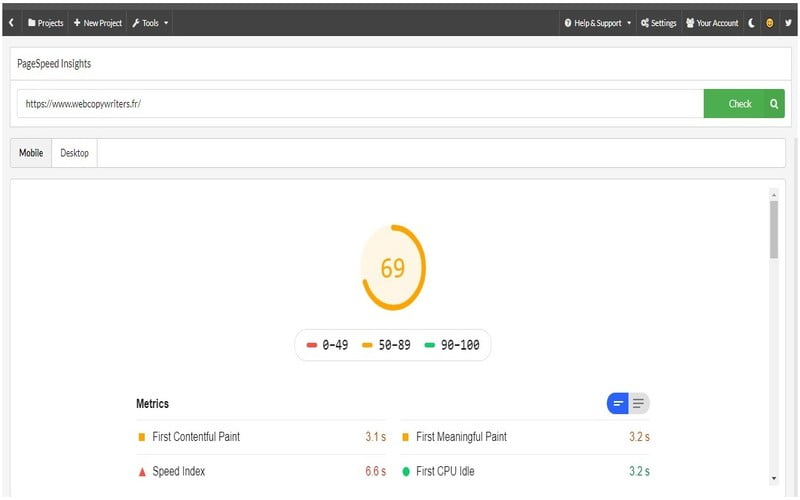800x500 pixels.
Task: Click the Speed Index metric
Action: [261, 471]
